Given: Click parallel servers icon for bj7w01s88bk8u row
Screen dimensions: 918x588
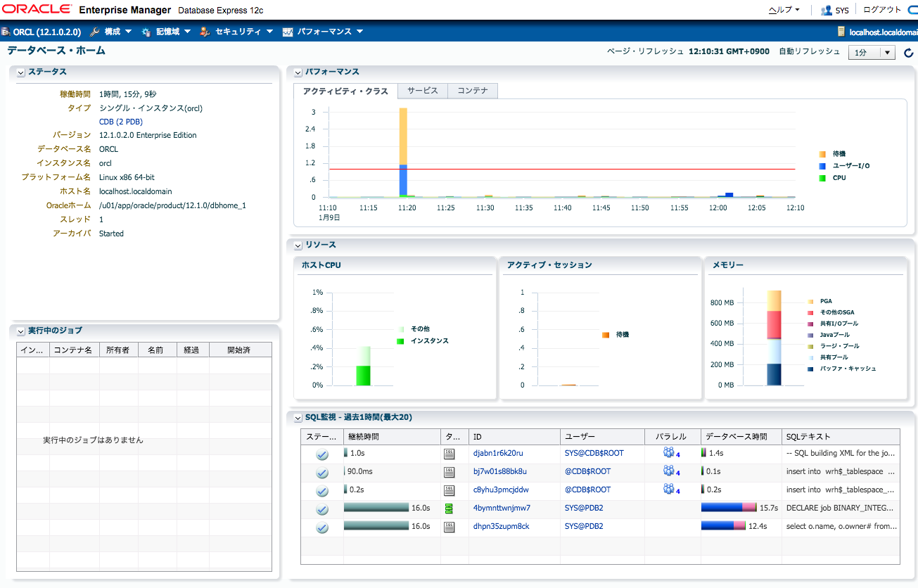Looking at the screenshot, I should tap(669, 471).
